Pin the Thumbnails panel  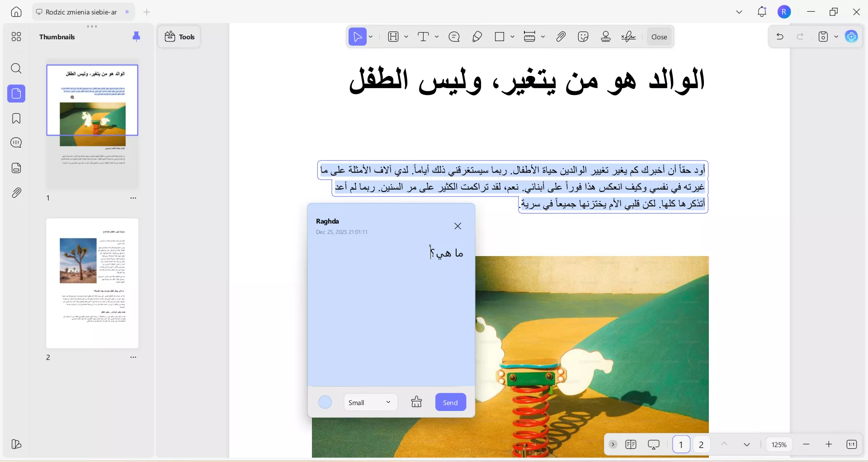137,37
